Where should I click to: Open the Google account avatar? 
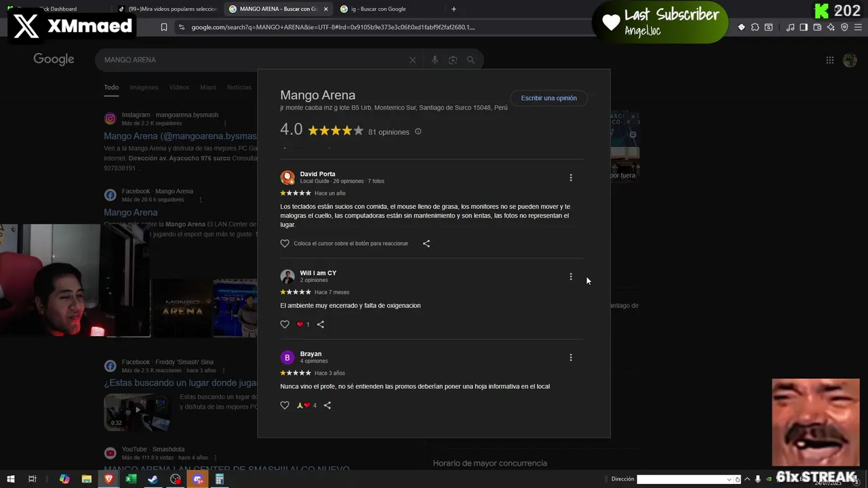850,60
